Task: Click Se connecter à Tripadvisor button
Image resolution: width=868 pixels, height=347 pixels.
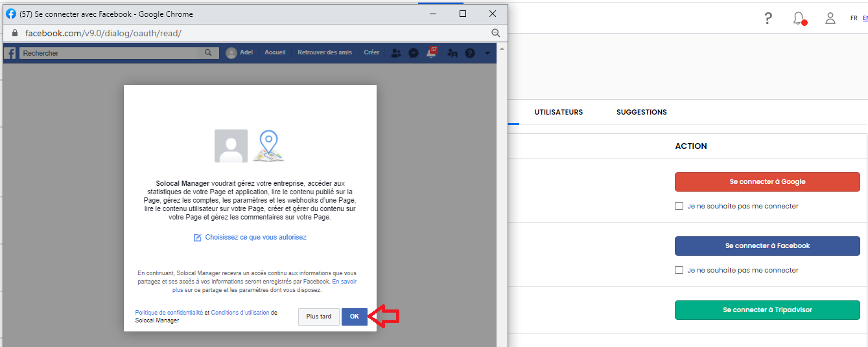Action: click(768, 310)
